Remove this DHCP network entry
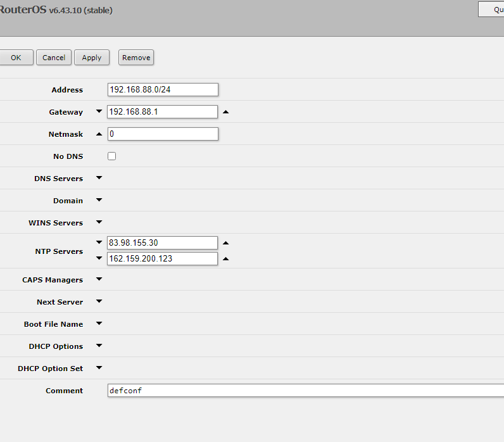The image size is (504, 442). pyautogui.click(x=136, y=58)
